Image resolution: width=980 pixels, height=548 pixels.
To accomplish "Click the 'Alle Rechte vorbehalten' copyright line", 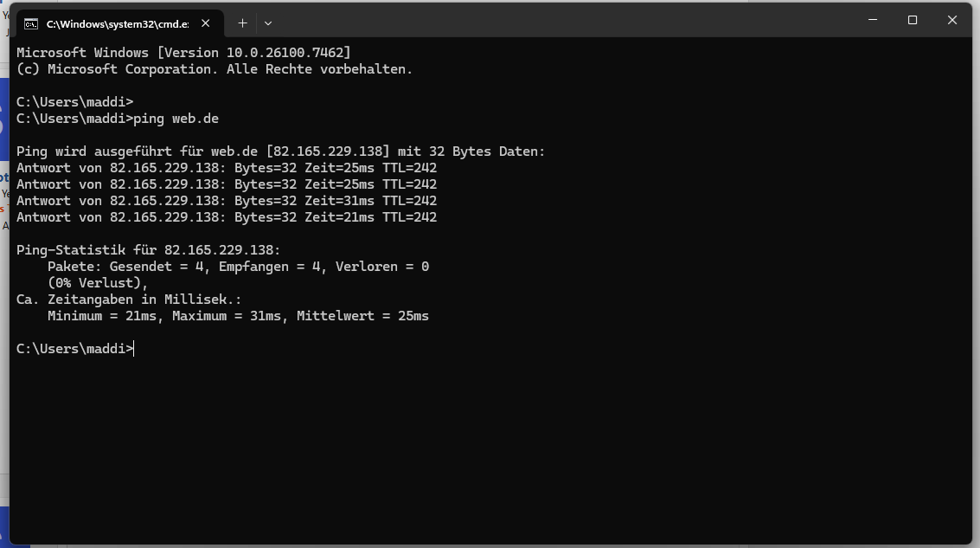I will (x=215, y=68).
